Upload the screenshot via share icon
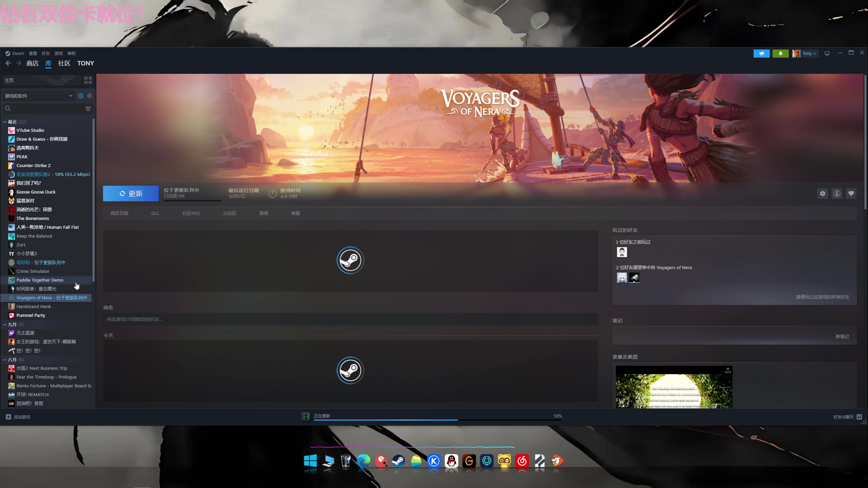Viewport: 868px width, 488px height. (x=728, y=370)
